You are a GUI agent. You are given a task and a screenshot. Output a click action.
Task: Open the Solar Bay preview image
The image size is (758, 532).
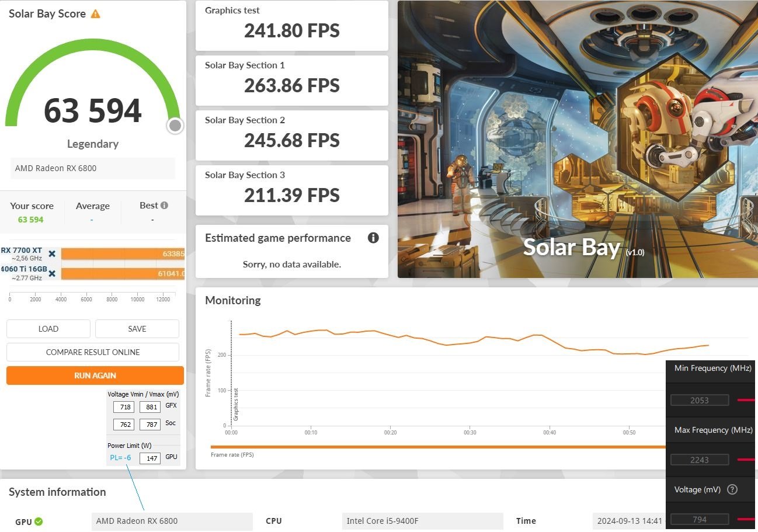[x=578, y=139]
